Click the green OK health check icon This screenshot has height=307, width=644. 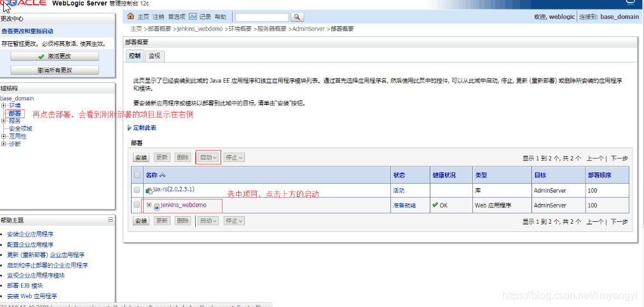coord(435,205)
